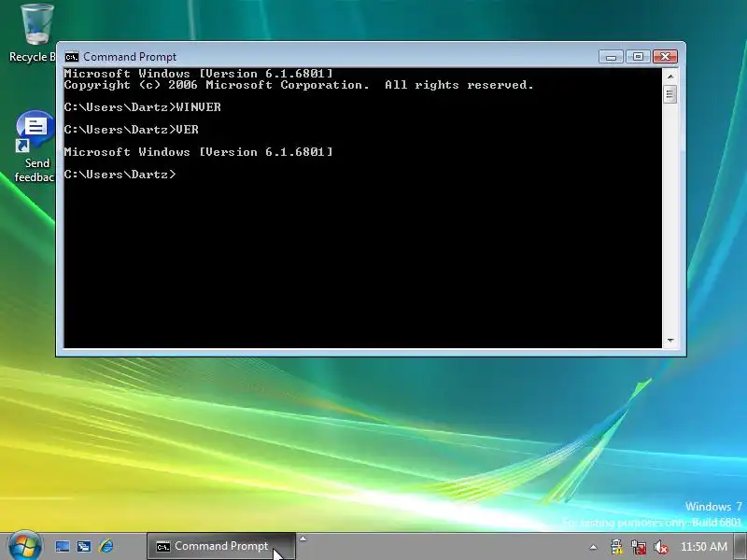Show hidden system tray icons

[593, 547]
